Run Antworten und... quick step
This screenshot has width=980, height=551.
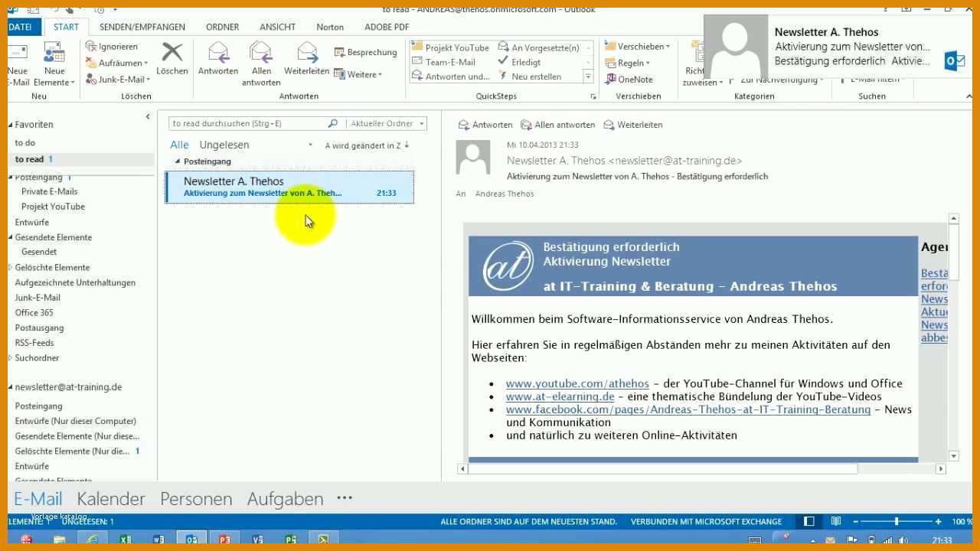[x=451, y=77]
